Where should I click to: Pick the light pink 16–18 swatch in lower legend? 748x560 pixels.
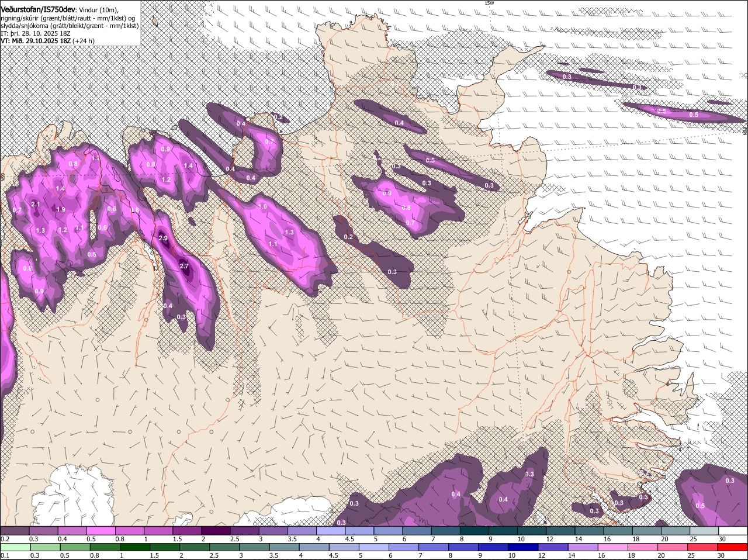[x=613, y=548]
